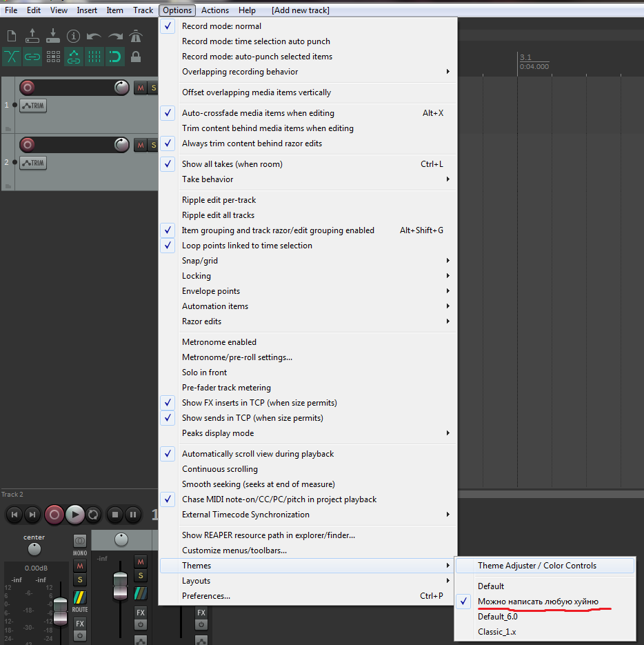Expand Take behavior submenu
Image resolution: width=644 pixels, height=645 pixels.
[x=308, y=179]
